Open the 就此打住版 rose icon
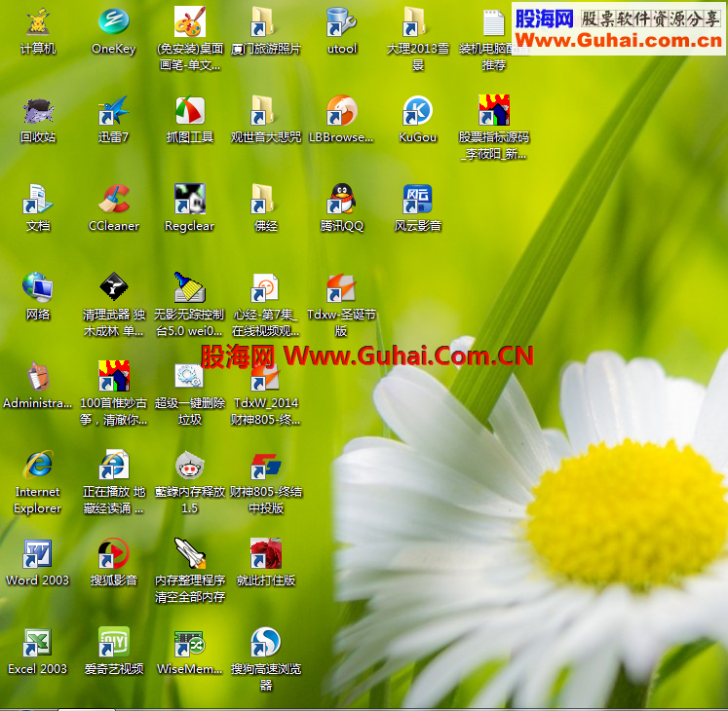The image size is (728, 711). [x=266, y=553]
